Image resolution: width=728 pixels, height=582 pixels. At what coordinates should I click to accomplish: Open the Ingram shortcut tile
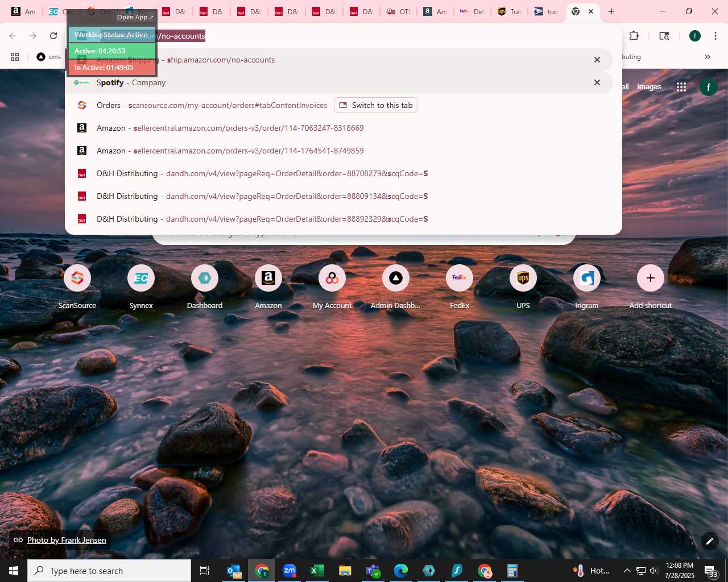(587, 287)
